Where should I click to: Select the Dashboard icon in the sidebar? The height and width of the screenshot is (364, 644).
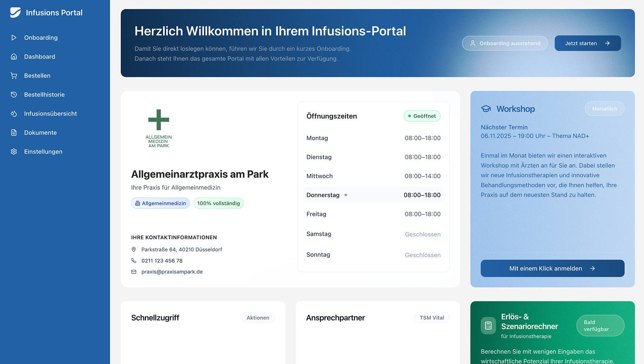coord(13,57)
